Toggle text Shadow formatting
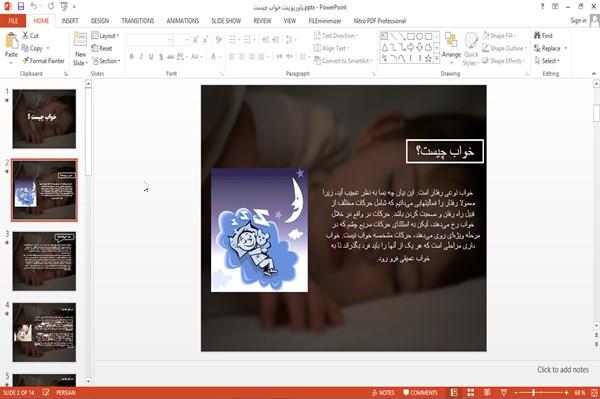 click(x=161, y=57)
